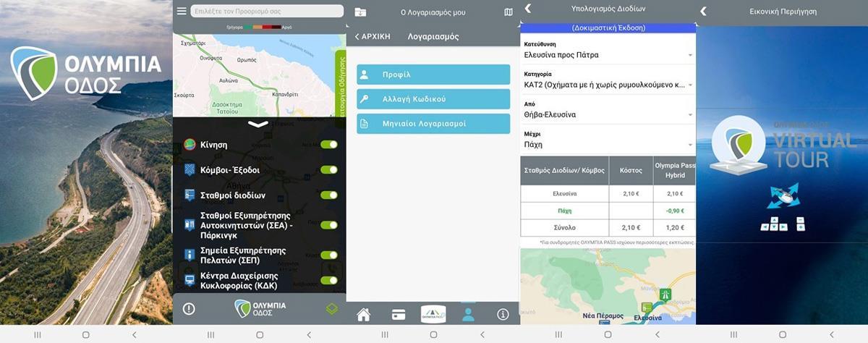Open the Μέχρι dropdown showing Πάχη

coord(608,144)
